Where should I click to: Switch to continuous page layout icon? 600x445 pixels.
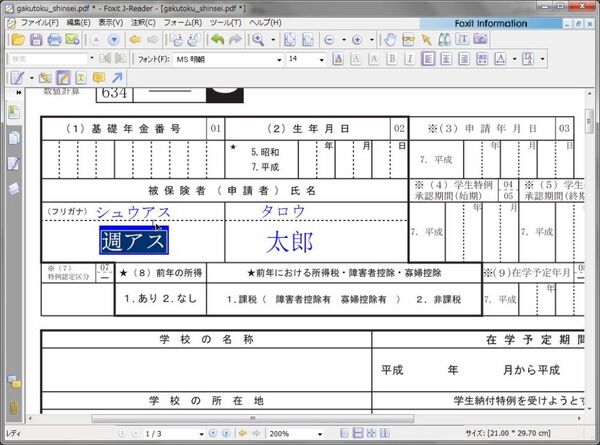tap(358, 433)
